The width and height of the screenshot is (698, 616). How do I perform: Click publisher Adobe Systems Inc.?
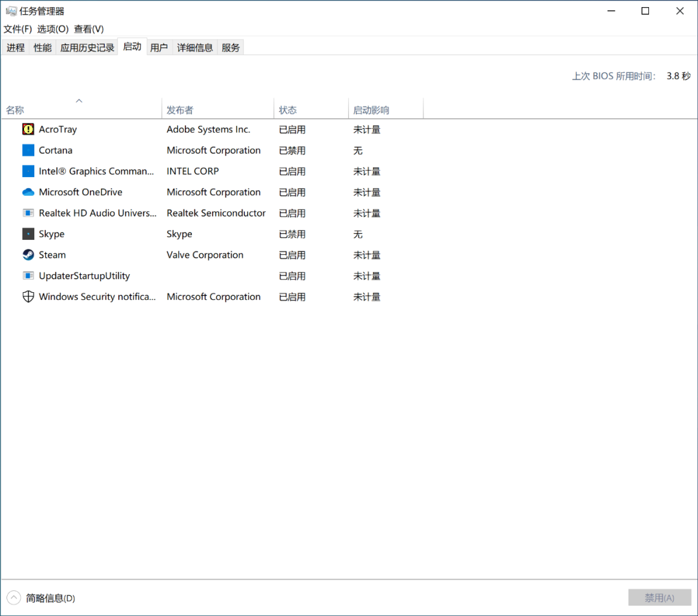coord(208,129)
